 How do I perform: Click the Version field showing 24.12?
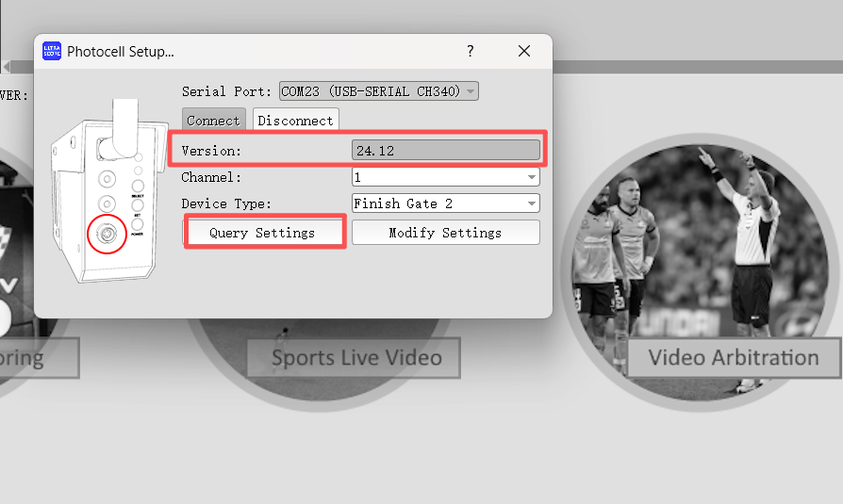pyautogui.click(x=446, y=151)
